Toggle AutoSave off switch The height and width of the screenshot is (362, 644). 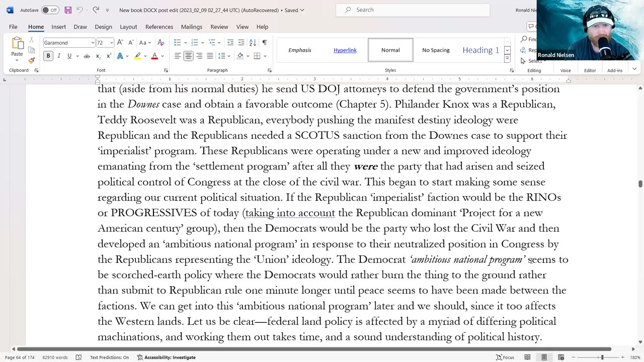coord(50,10)
